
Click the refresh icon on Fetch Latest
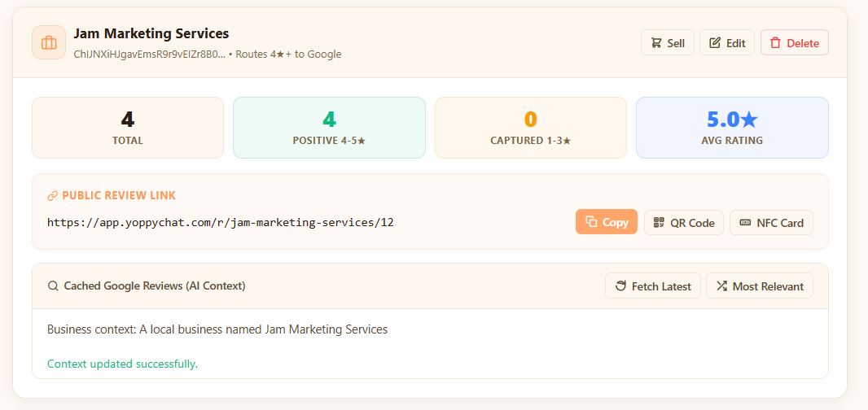pyautogui.click(x=620, y=286)
